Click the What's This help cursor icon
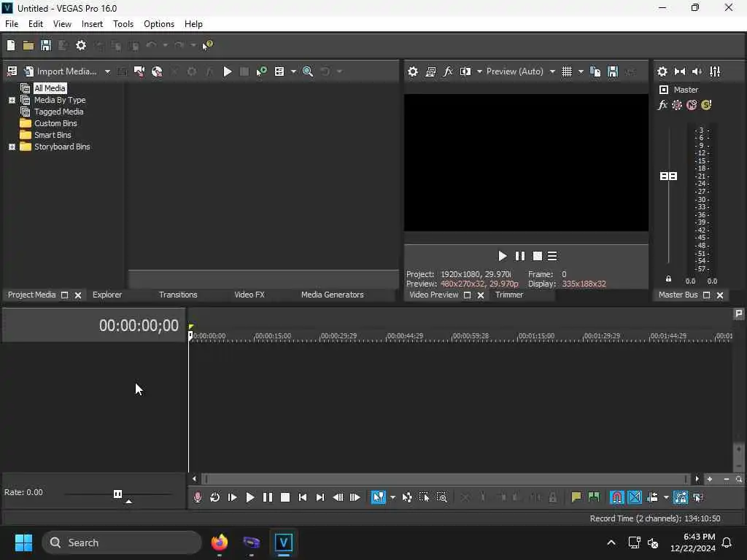Screen dimensions: 747x560 coord(208,45)
